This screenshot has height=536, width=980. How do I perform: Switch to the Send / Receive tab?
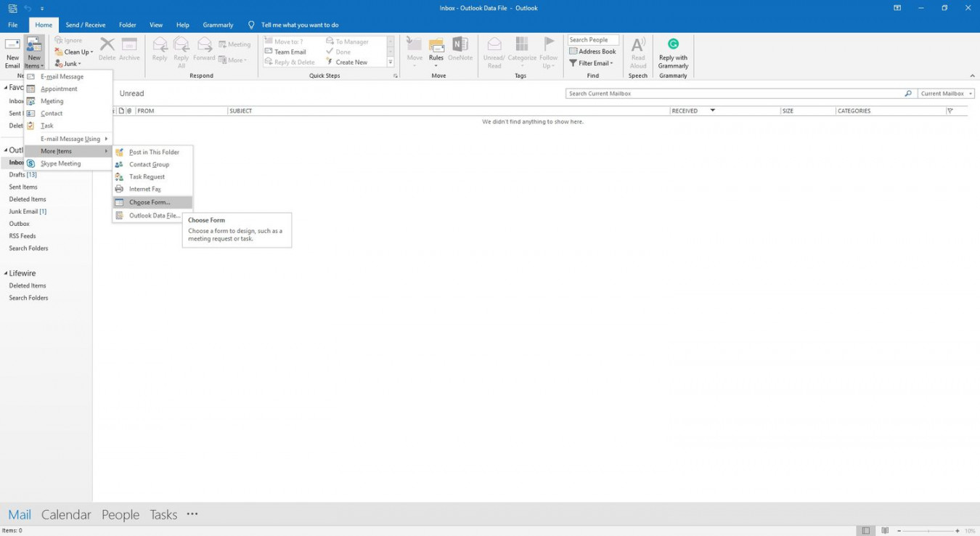86,25
